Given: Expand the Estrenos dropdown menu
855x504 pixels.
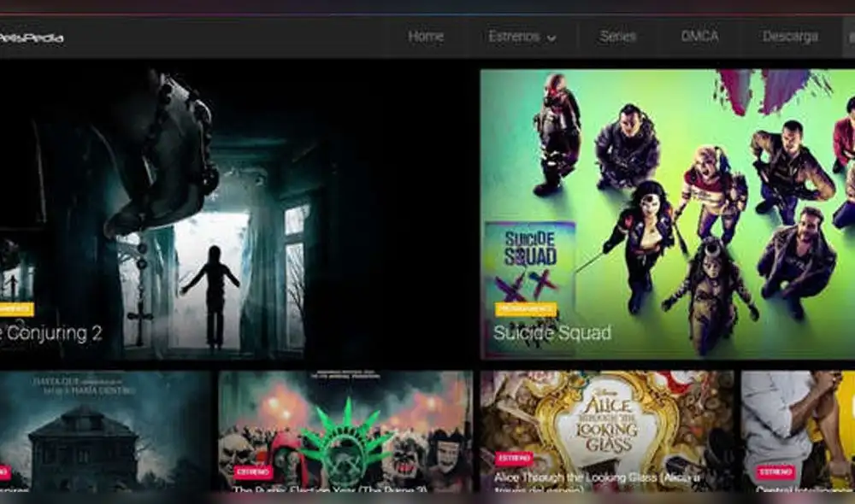Looking at the screenshot, I should tap(514, 37).
